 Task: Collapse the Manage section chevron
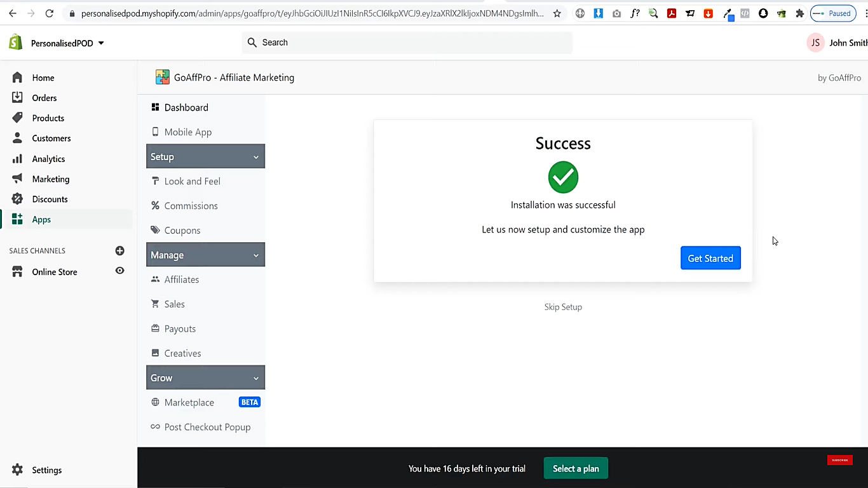pyautogui.click(x=256, y=255)
